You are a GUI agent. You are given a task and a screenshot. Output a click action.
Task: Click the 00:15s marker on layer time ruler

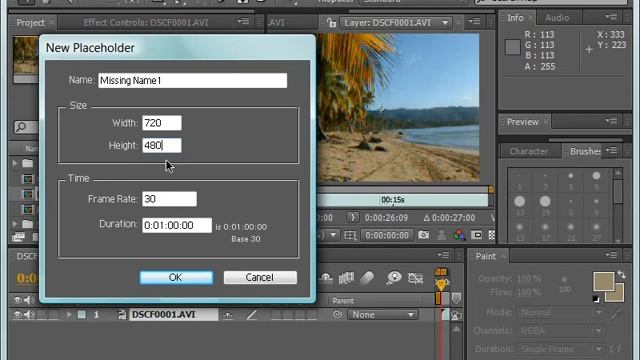(393, 200)
